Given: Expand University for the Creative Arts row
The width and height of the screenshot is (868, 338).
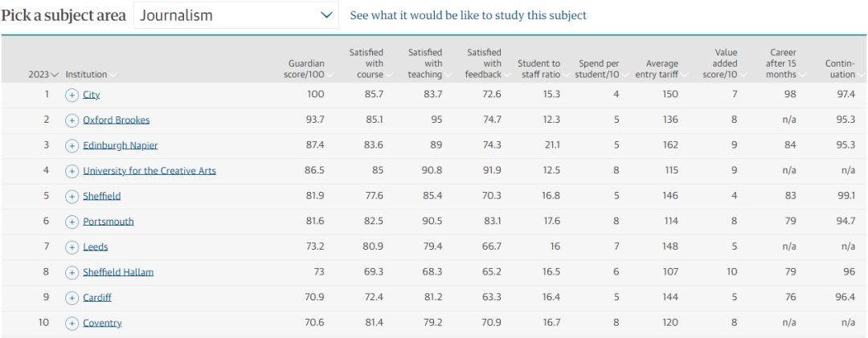Looking at the screenshot, I should 72,171.
